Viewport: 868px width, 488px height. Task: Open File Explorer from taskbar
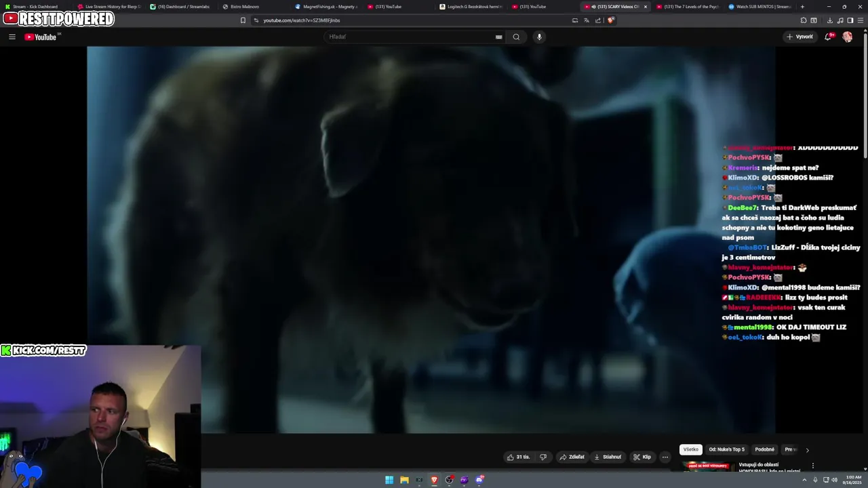pyautogui.click(x=404, y=480)
